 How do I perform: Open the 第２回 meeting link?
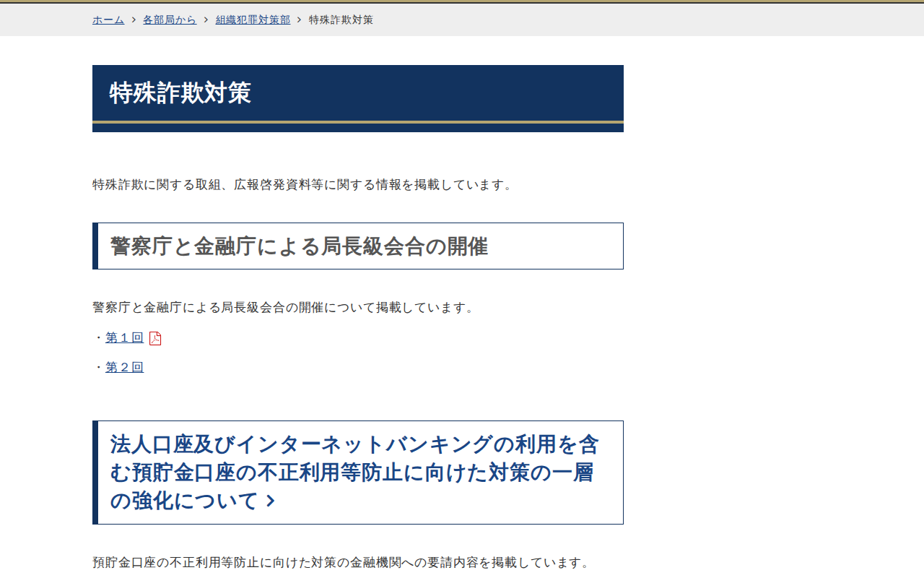(x=125, y=367)
